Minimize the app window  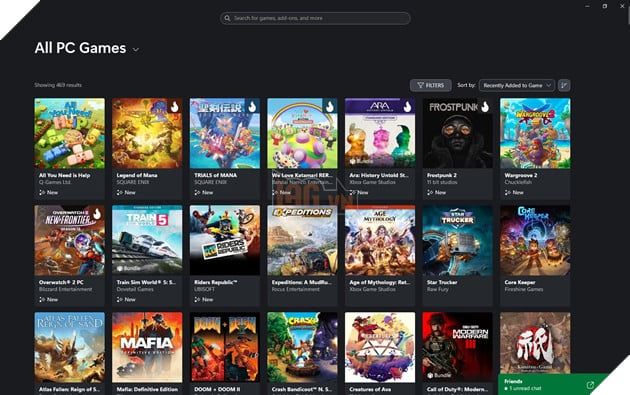tap(587, 6)
